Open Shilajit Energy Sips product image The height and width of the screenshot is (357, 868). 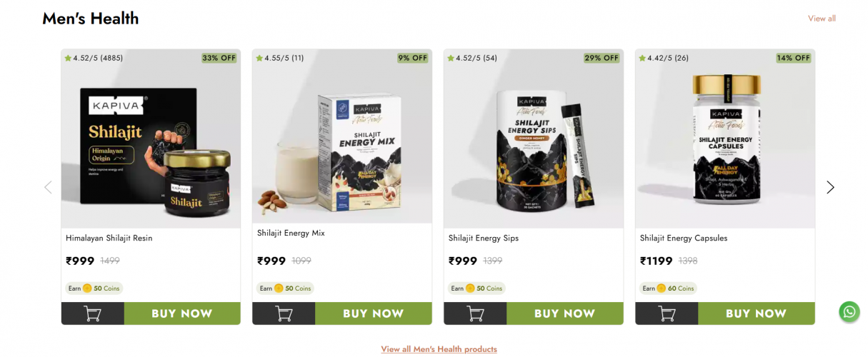click(534, 139)
